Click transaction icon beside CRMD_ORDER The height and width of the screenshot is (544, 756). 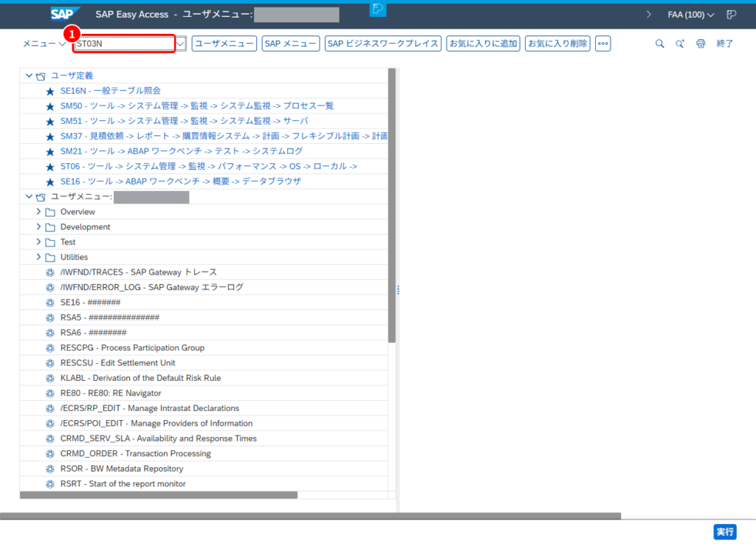pos(49,454)
